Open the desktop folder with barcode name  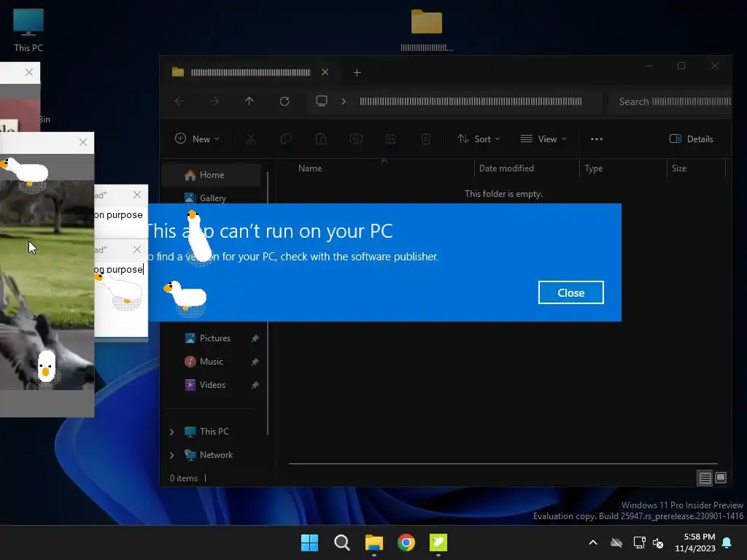click(x=427, y=30)
